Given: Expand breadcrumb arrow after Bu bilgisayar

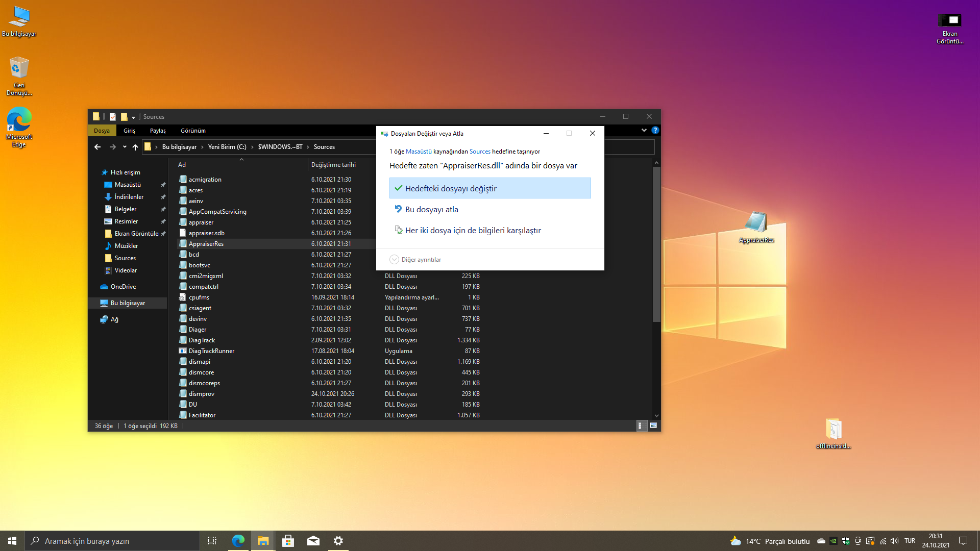Looking at the screenshot, I should [x=202, y=147].
